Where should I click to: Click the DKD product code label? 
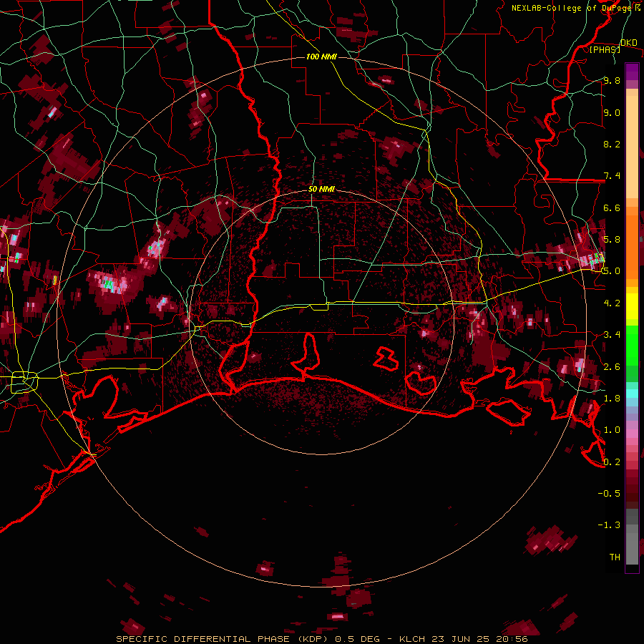629,43
